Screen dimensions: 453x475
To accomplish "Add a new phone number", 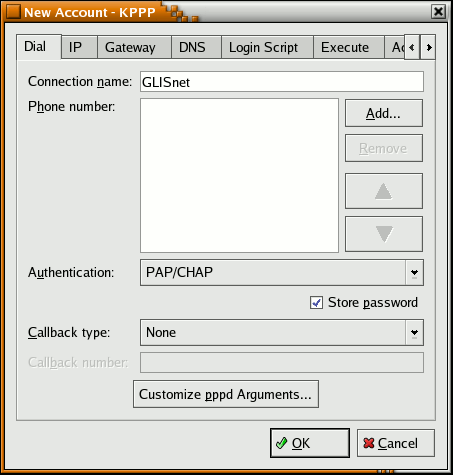I will (384, 113).
